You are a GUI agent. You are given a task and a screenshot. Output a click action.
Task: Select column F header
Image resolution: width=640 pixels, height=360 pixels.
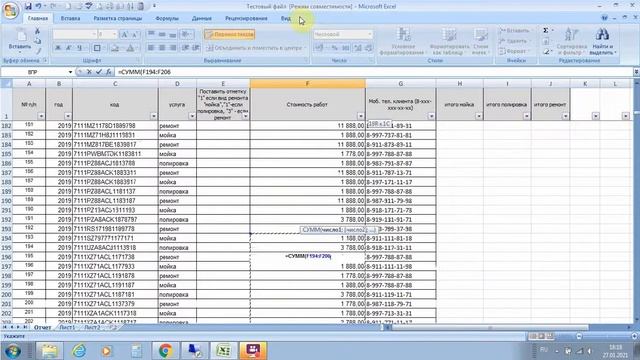click(x=307, y=84)
